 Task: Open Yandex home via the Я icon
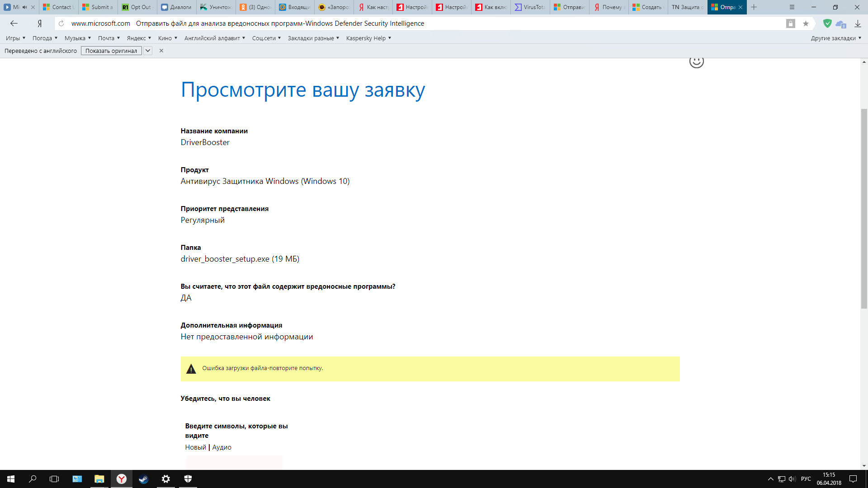40,23
